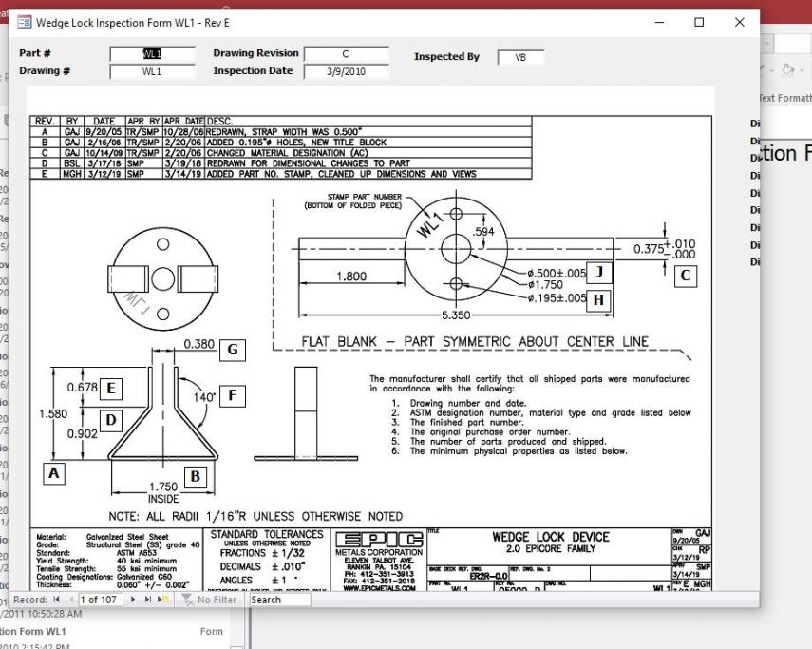Click the current record number field
Screen dimensions: 812x649
point(103,601)
